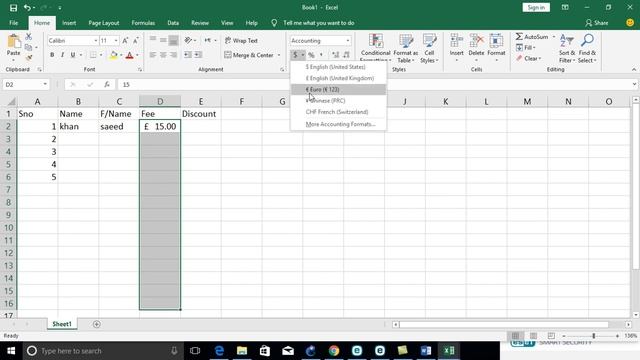Switch to Page Break Preview in status bar

point(551,336)
